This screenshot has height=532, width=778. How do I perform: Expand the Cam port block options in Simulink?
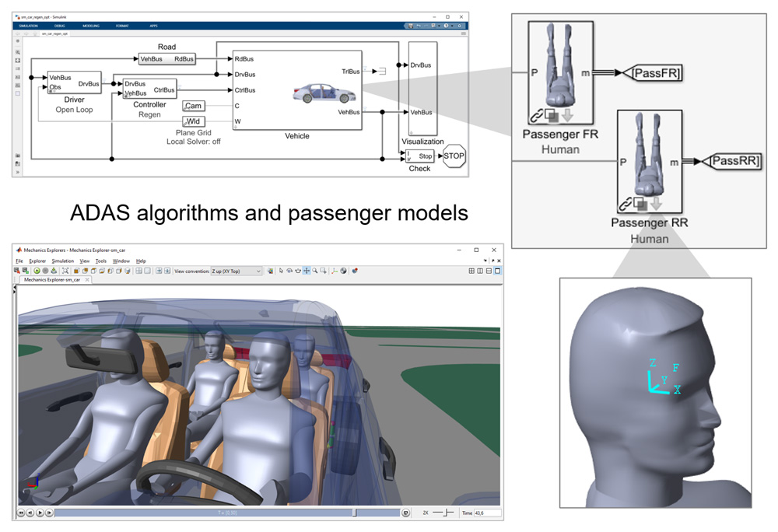tap(192, 106)
